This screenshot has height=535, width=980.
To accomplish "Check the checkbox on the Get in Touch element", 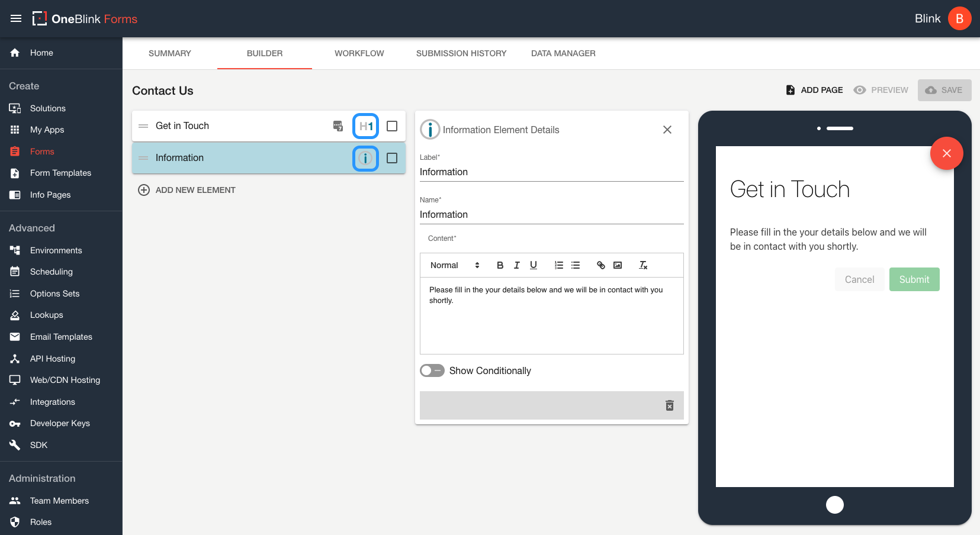I will (391, 125).
